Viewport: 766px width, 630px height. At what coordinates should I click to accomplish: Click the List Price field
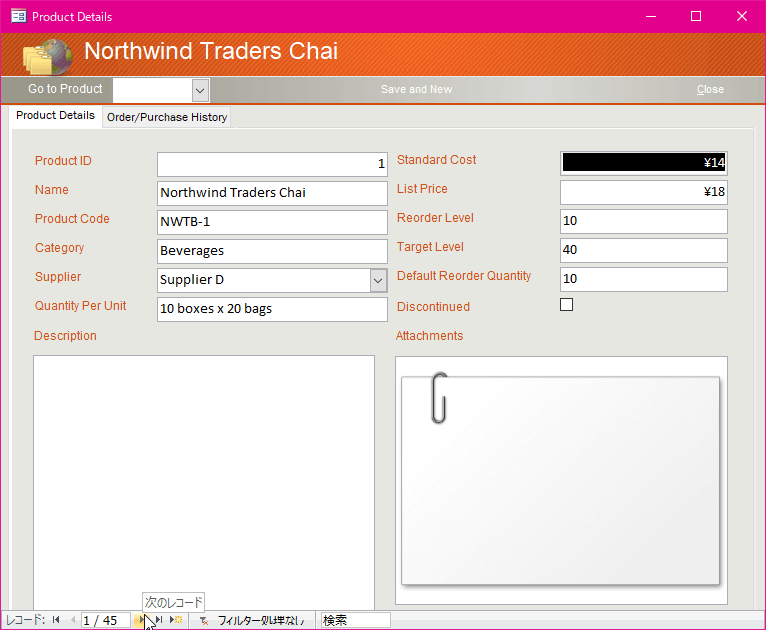click(x=643, y=192)
